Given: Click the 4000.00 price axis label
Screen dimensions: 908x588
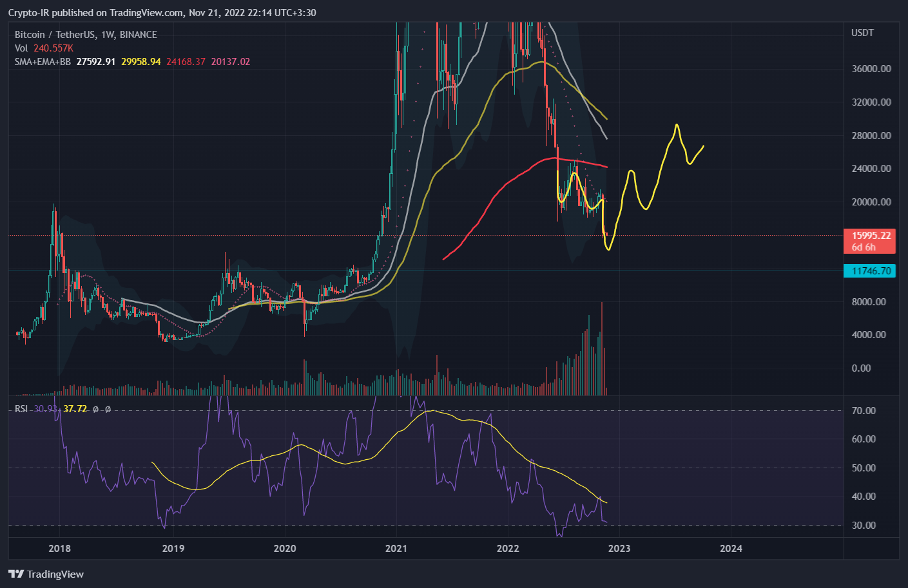Looking at the screenshot, I should click(x=869, y=335).
